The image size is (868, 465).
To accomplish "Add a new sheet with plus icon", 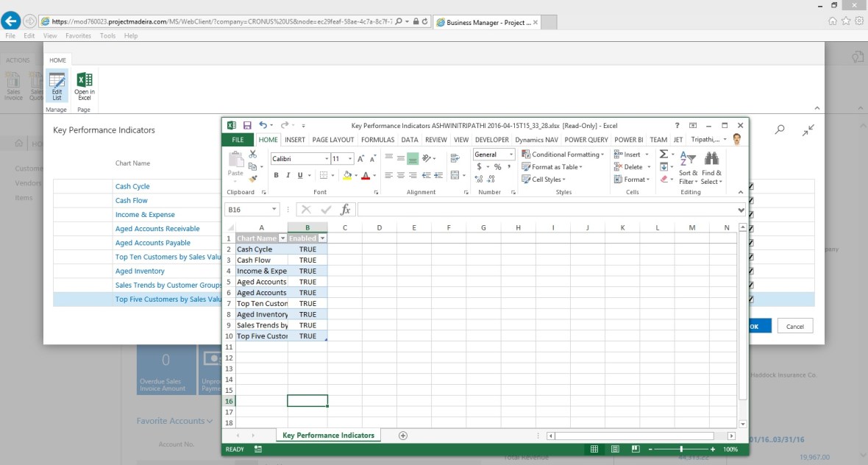I will (403, 436).
